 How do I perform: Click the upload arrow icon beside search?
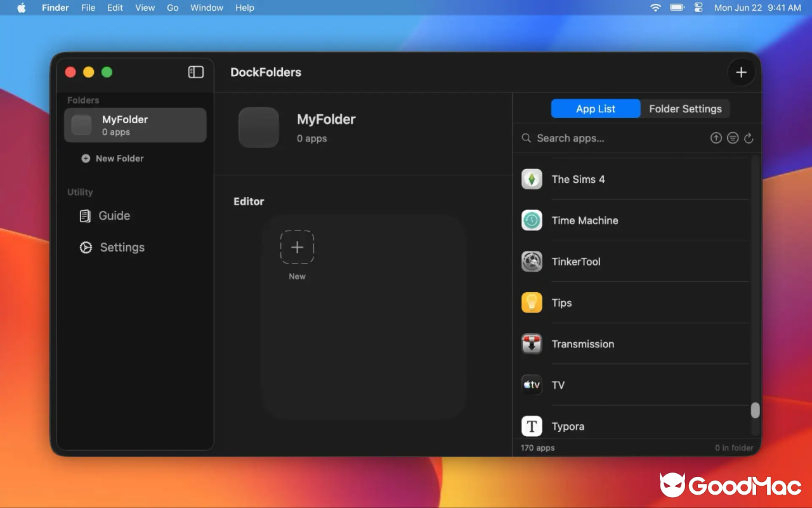[716, 138]
